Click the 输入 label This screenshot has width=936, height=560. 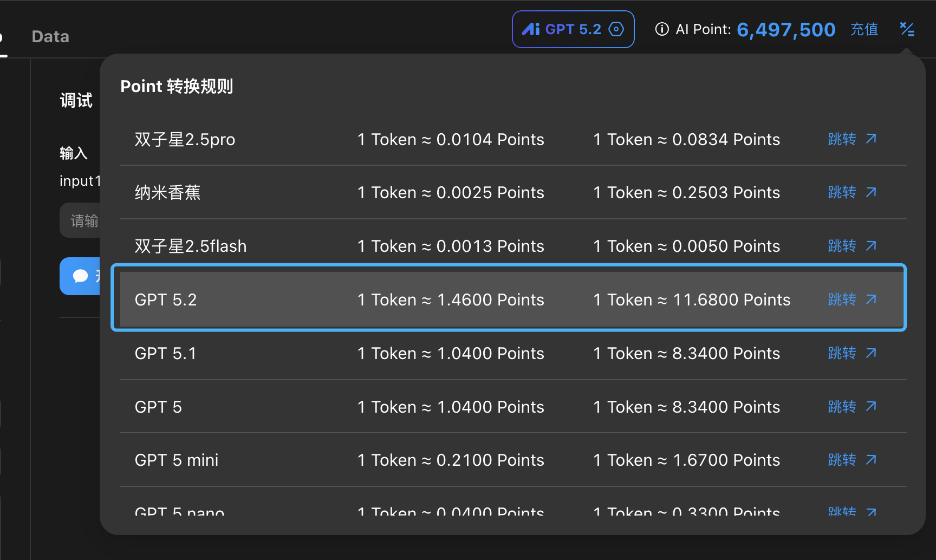[x=74, y=153]
